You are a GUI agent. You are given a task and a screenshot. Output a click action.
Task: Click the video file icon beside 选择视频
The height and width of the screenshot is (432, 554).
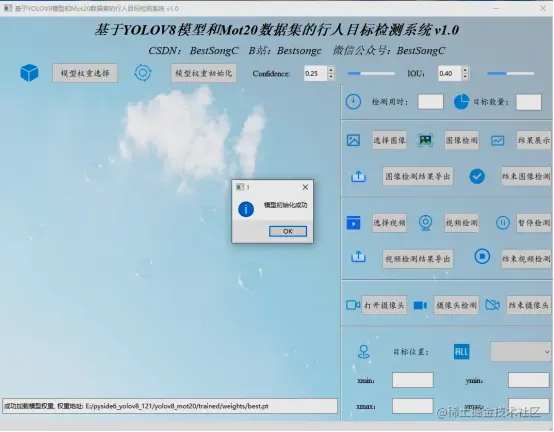click(x=353, y=223)
